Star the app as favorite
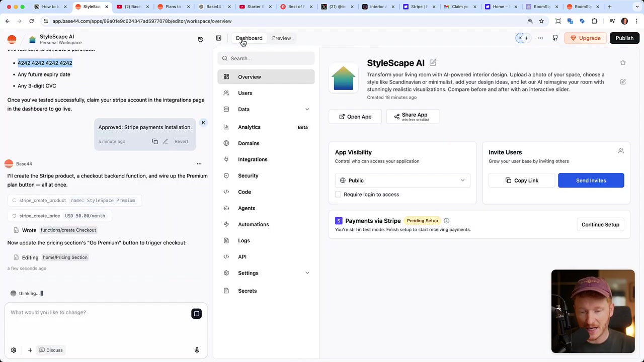 point(623,63)
